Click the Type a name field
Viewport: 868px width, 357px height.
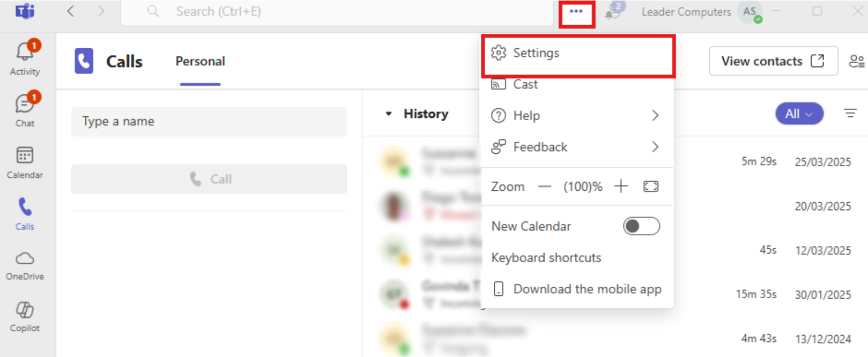click(x=209, y=122)
